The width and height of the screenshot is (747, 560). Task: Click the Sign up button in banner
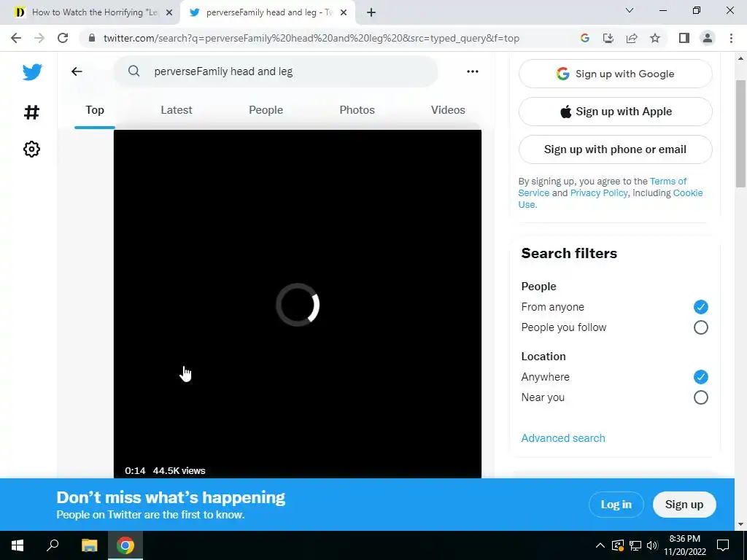click(684, 505)
